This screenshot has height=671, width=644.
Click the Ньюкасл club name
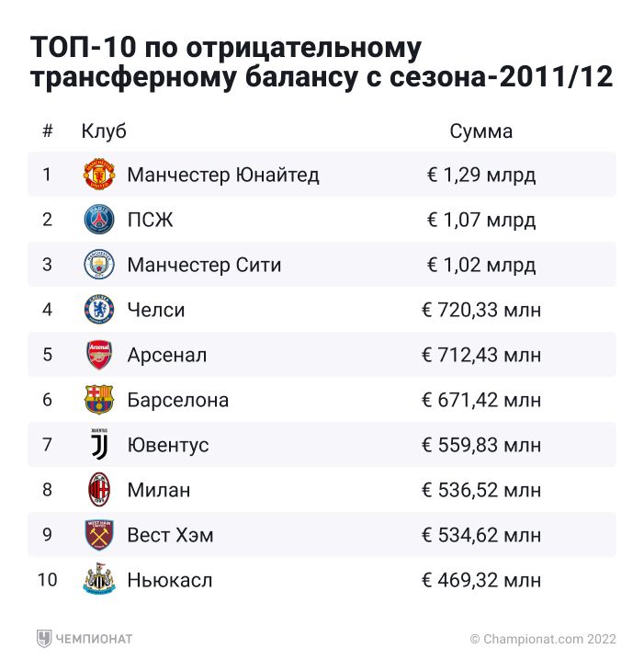coord(170,581)
